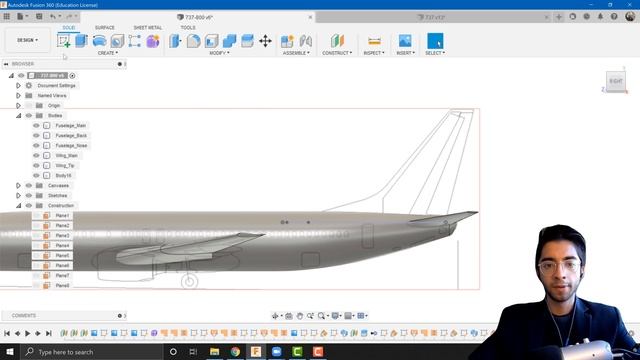The height and width of the screenshot is (360, 640).
Task: Hide the Wing_Main body
Action: 36,156
